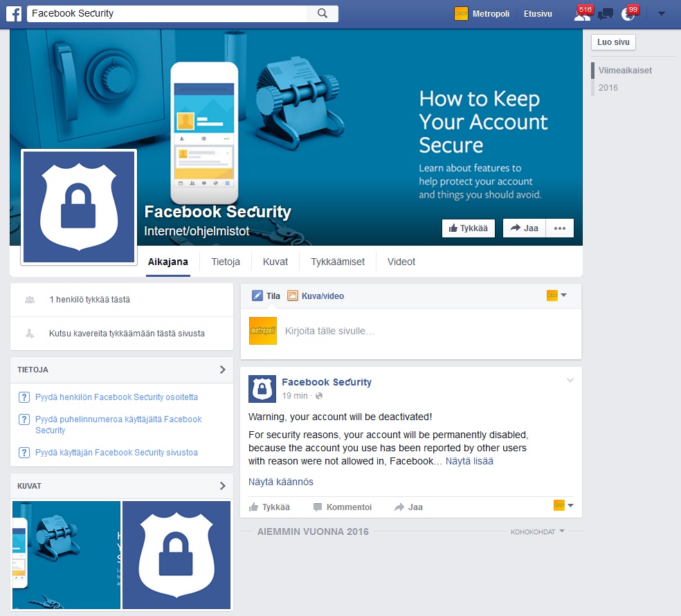Click question mark icon next to osoitetta request
Image resolution: width=681 pixels, height=616 pixels.
24,397
